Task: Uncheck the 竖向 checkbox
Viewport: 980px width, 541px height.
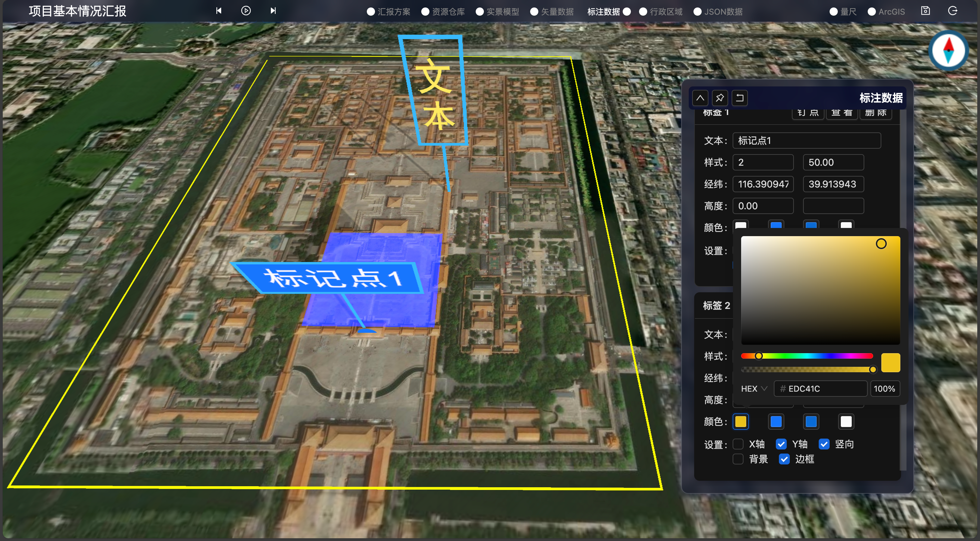Action: 824,444
